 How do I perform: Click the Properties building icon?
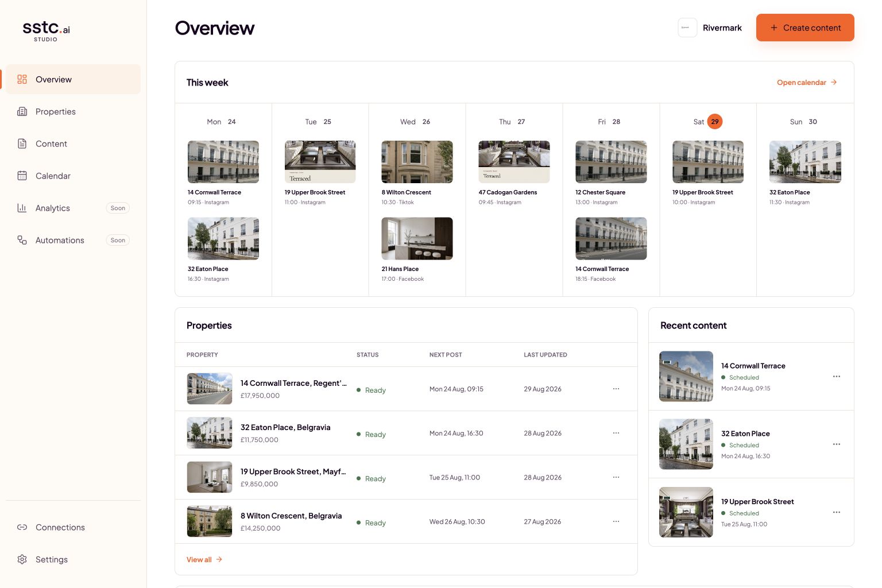pyautogui.click(x=22, y=111)
